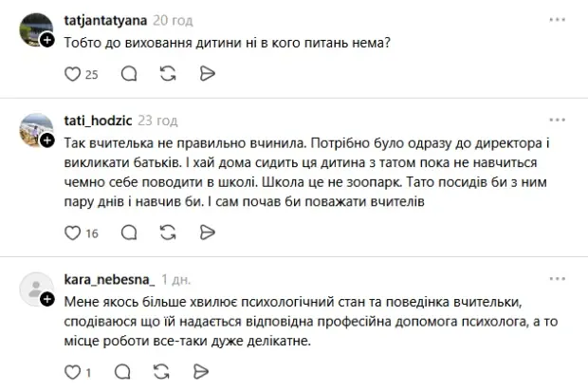The height and width of the screenshot is (391, 588).
Task: Share tati_hodzic's comment
Action: (x=206, y=231)
